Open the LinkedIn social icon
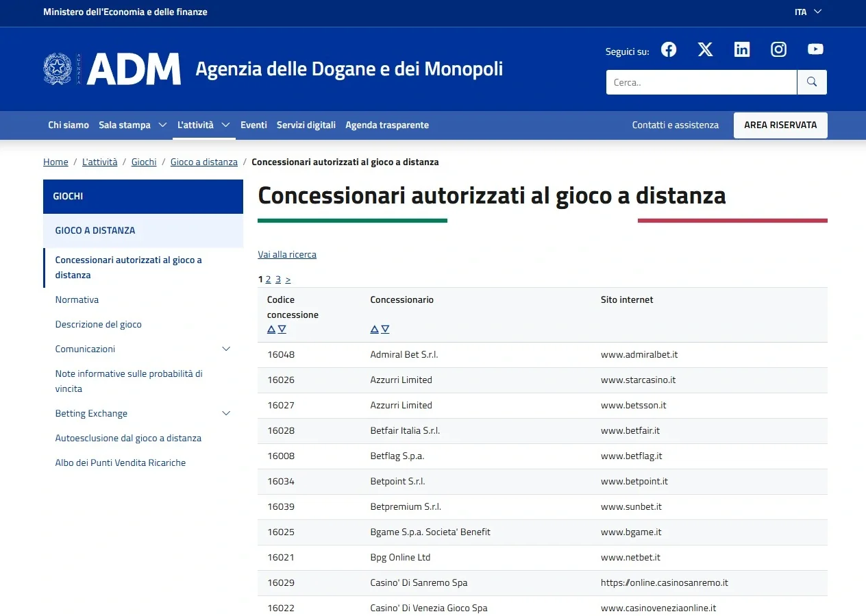 pyautogui.click(x=742, y=49)
